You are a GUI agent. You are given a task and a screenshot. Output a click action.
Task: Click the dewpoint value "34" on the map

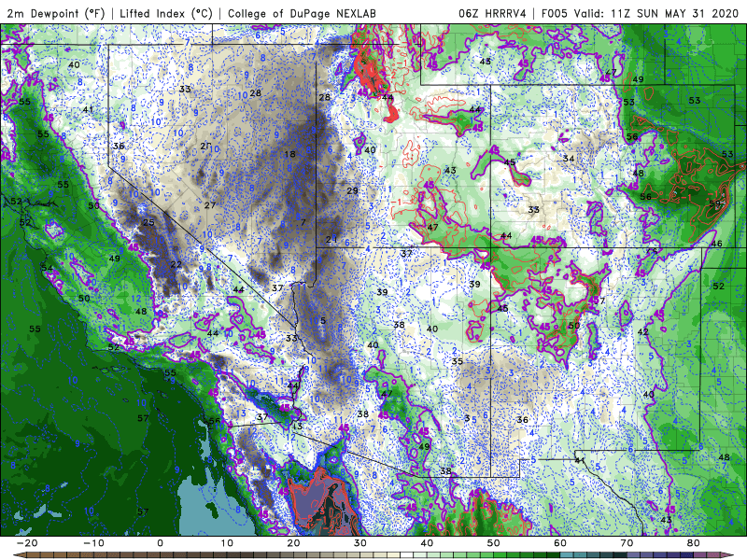click(569, 158)
